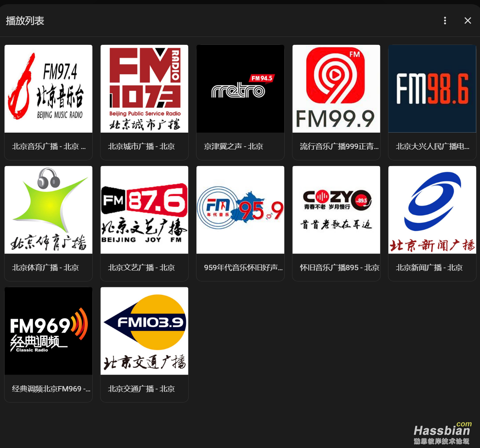The image size is (480, 448).
Task: Select the FM98.6 station logo
Action: (432, 89)
